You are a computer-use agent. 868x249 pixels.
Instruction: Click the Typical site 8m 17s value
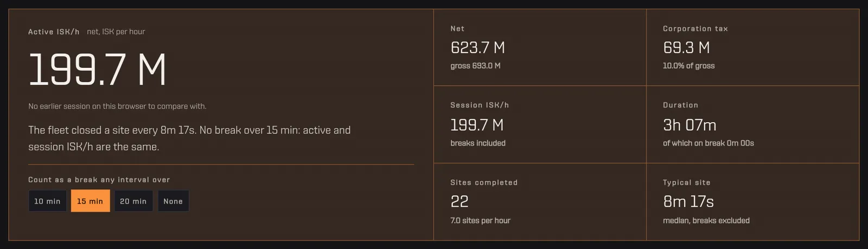pos(688,202)
